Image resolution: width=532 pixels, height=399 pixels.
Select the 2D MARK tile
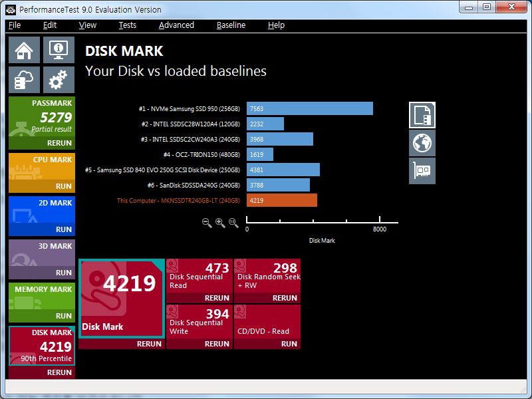[x=42, y=209]
